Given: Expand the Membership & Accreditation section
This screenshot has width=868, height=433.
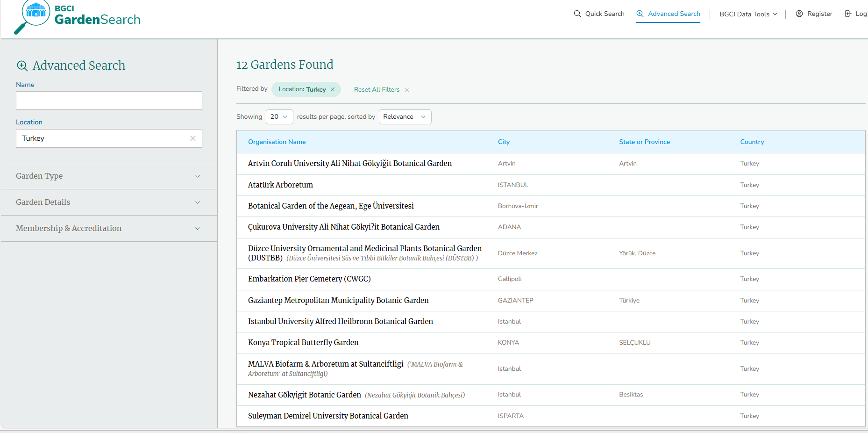Looking at the screenshot, I should click(109, 228).
